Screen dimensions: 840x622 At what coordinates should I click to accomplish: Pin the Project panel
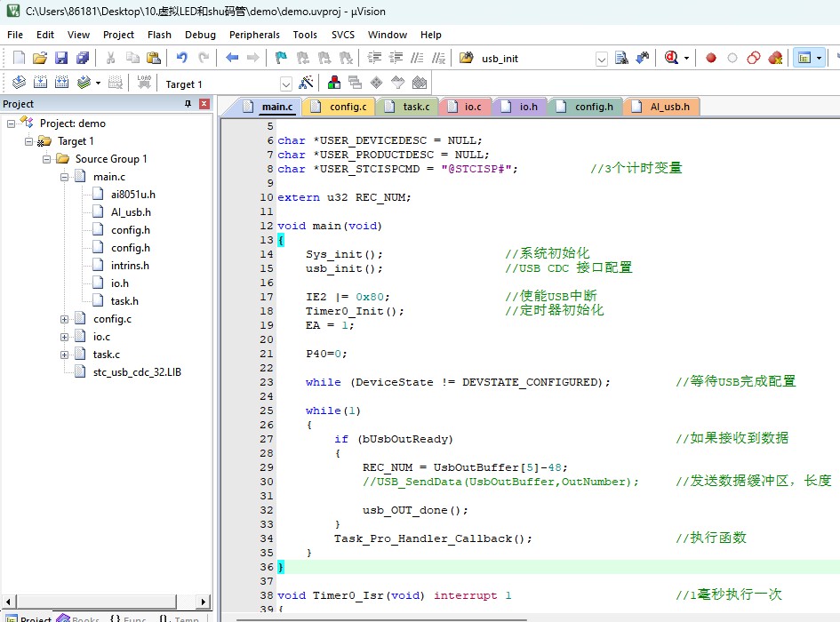point(188,103)
